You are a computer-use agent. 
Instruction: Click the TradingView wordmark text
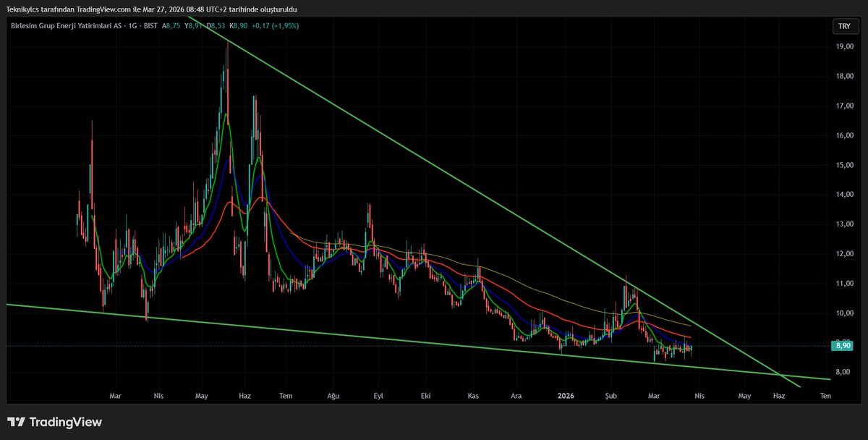(x=67, y=422)
